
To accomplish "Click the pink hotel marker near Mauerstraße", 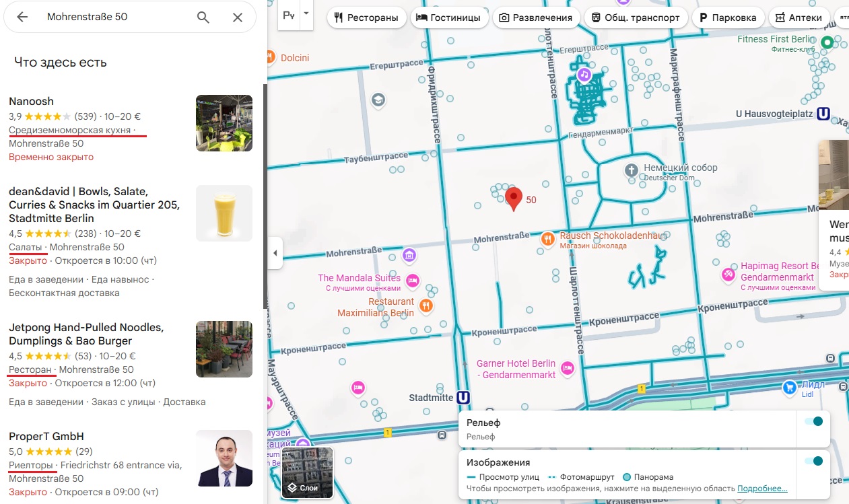I will pyautogui.click(x=358, y=388).
